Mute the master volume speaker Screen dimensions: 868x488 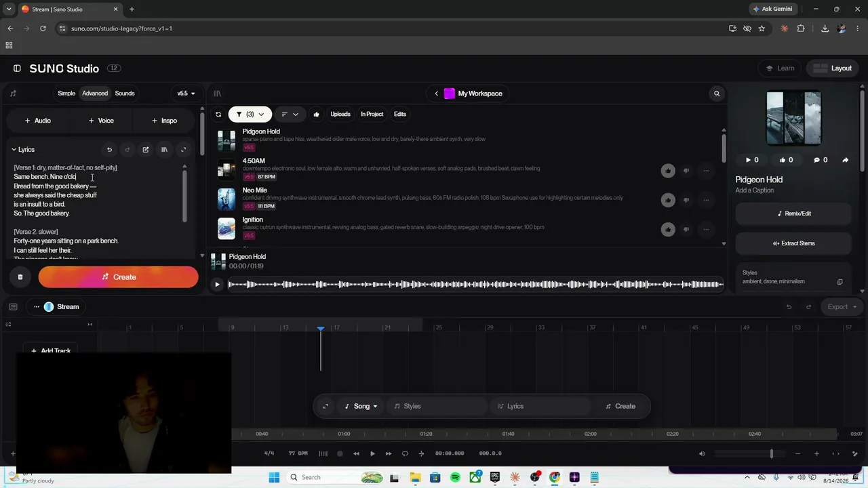coord(702,453)
